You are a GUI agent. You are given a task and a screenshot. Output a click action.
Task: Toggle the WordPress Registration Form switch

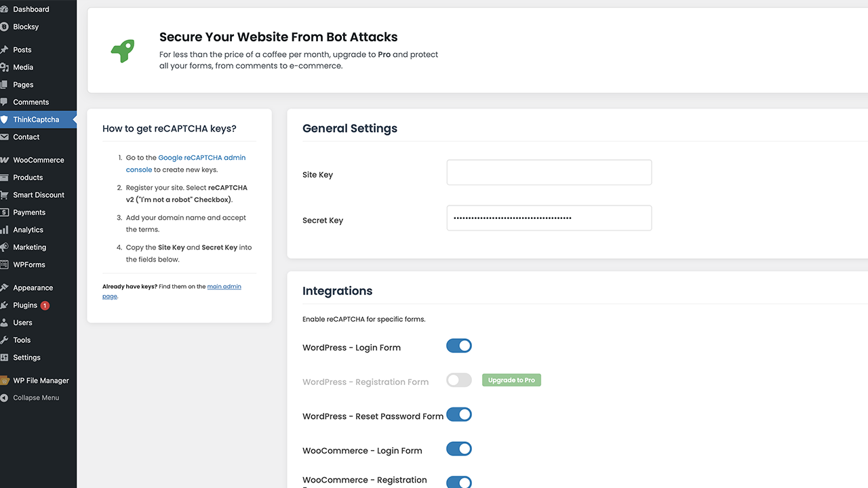(459, 380)
